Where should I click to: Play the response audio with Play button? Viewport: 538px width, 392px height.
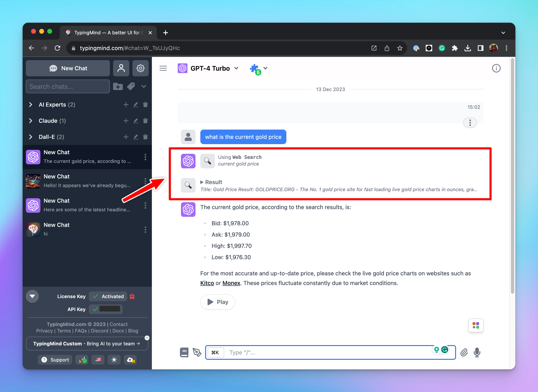[x=218, y=302]
